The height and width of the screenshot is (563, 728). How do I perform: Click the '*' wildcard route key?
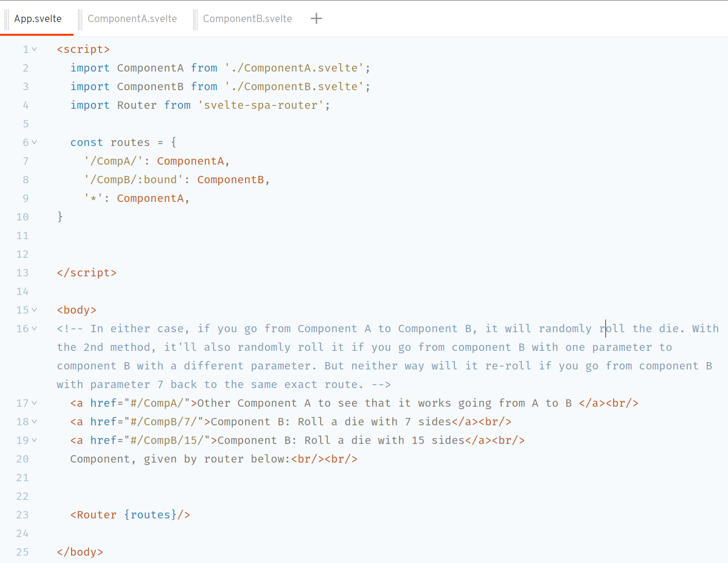tap(93, 198)
